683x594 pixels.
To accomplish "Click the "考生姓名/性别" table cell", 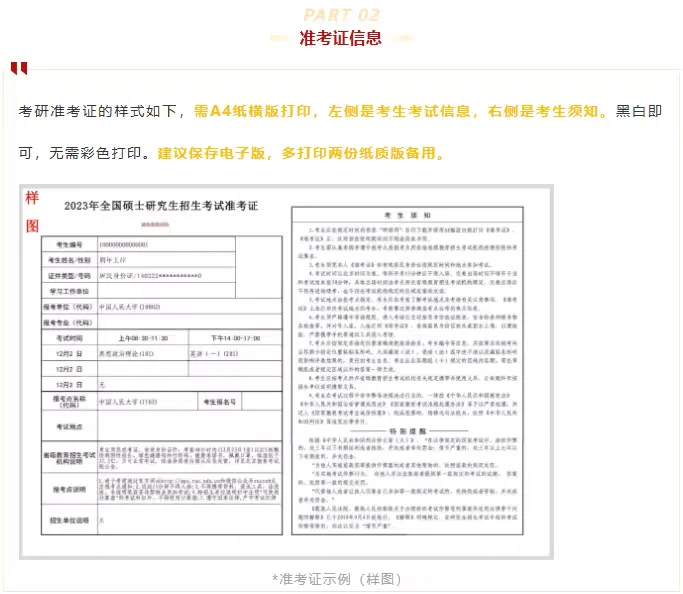I will (x=69, y=260).
